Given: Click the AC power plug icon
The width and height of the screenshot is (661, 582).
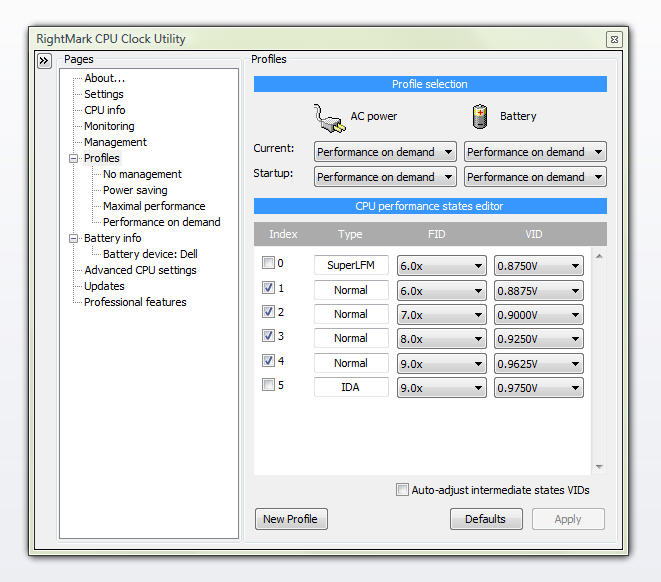Looking at the screenshot, I should (329, 118).
